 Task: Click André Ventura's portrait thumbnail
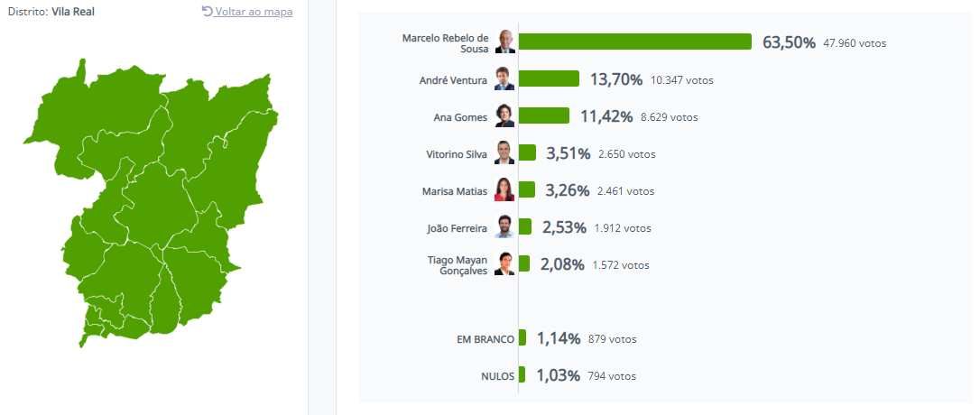pyautogui.click(x=504, y=79)
